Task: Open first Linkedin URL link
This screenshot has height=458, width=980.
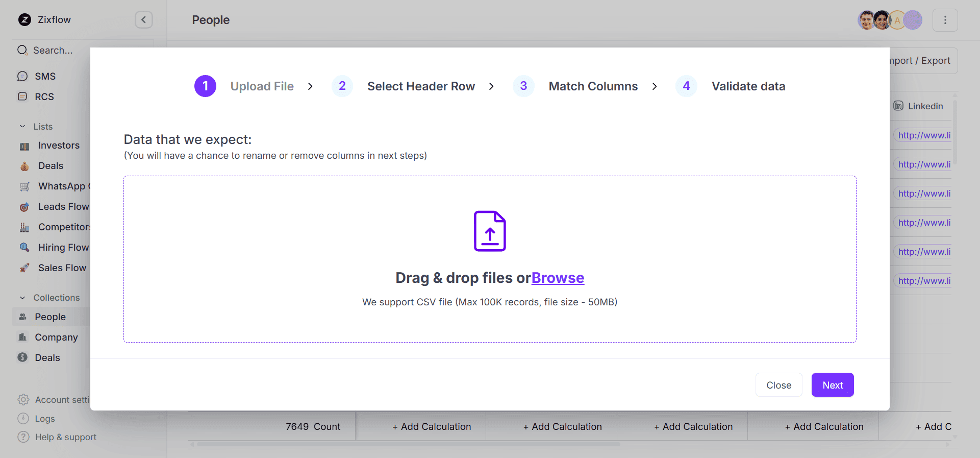Action: pyautogui.click(x=924, y=135)
